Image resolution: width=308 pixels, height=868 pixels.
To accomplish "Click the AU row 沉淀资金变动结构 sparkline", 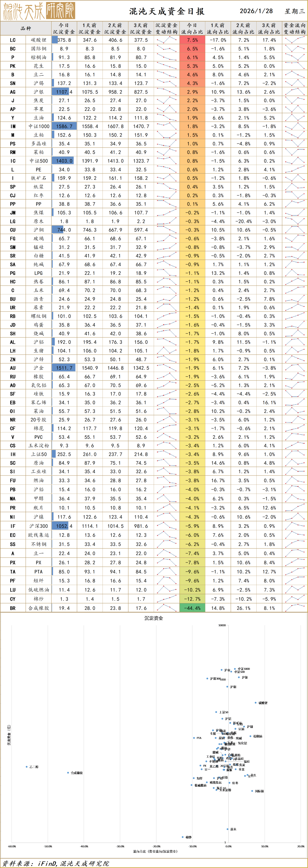I will [x=167, y=368].
